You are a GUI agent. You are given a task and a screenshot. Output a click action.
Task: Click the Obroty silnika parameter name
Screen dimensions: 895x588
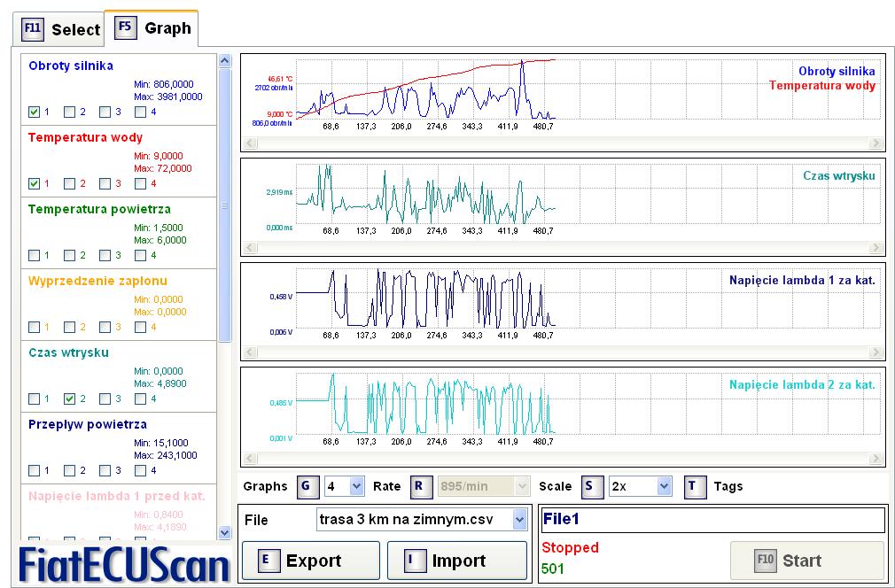click(x=71, y=66)
